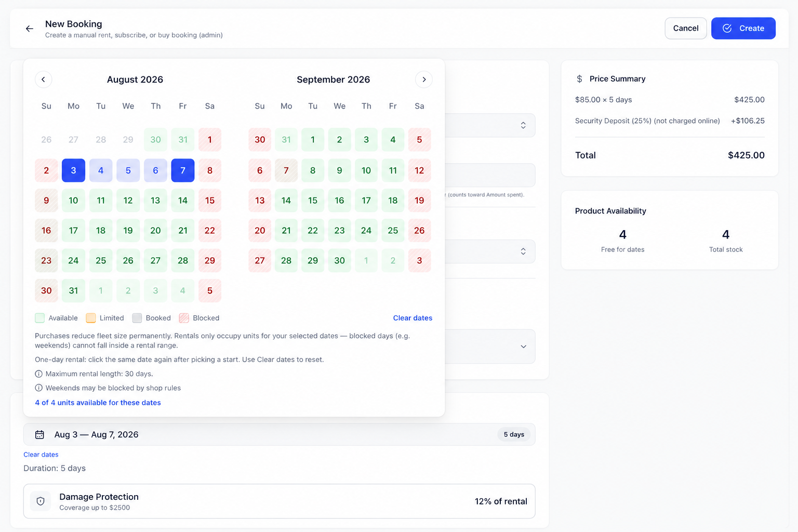Click calendar icon in date range field
The height and width of the screenshot is (532, 798).
[39, 435]
